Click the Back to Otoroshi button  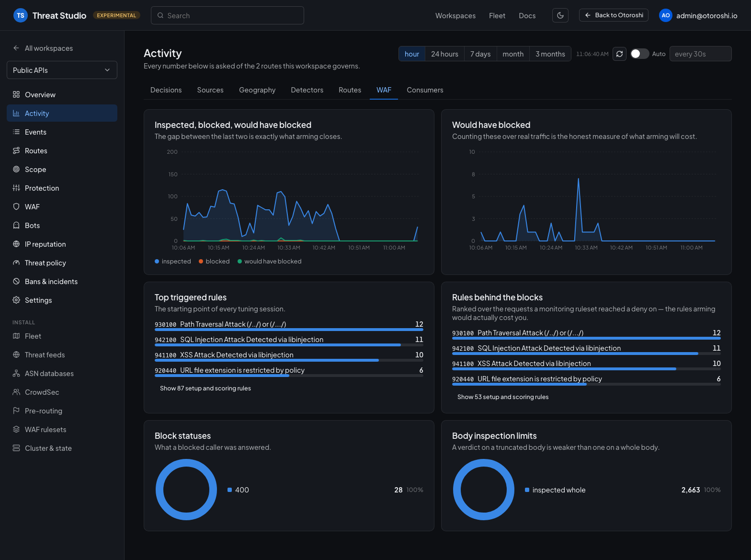614,15
